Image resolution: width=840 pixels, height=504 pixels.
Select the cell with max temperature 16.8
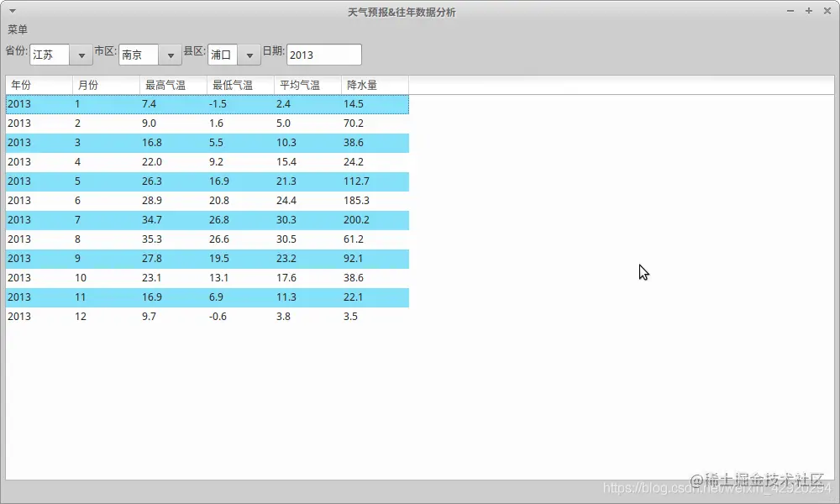pos(151,143)
